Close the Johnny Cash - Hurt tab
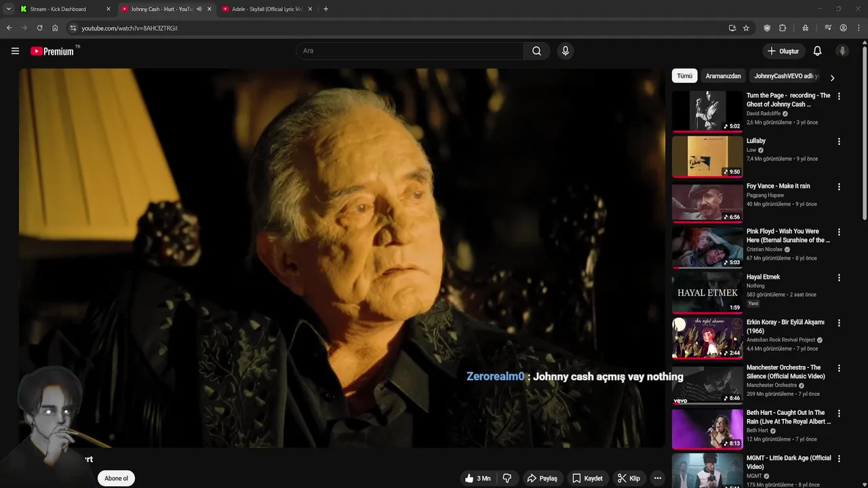The width and height of the screenshot is (868, 488). 209,9
